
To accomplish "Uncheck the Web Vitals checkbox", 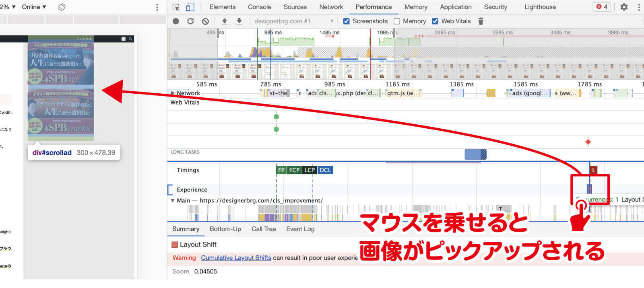I will tap(435, 21).
